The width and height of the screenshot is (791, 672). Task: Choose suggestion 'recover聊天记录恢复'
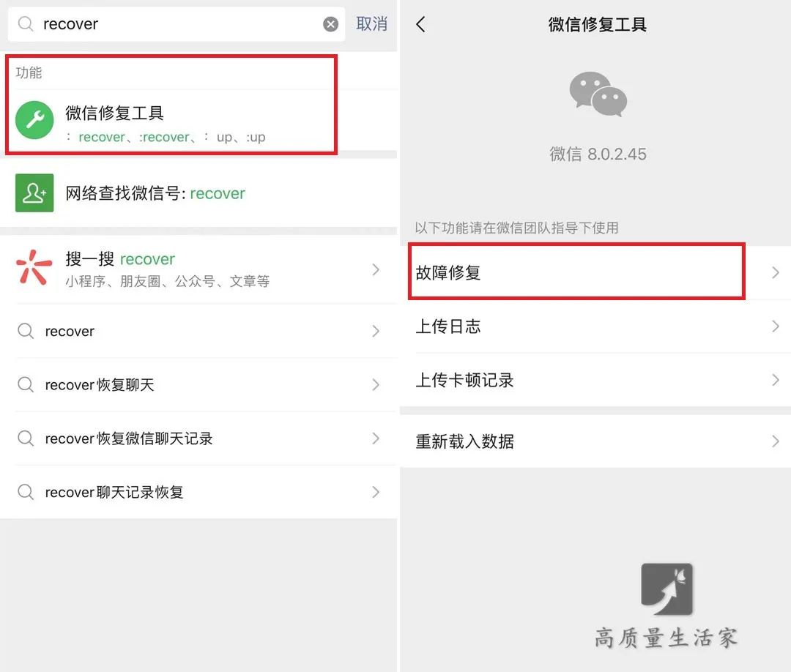pyautogui.click(x=198, y=492)
